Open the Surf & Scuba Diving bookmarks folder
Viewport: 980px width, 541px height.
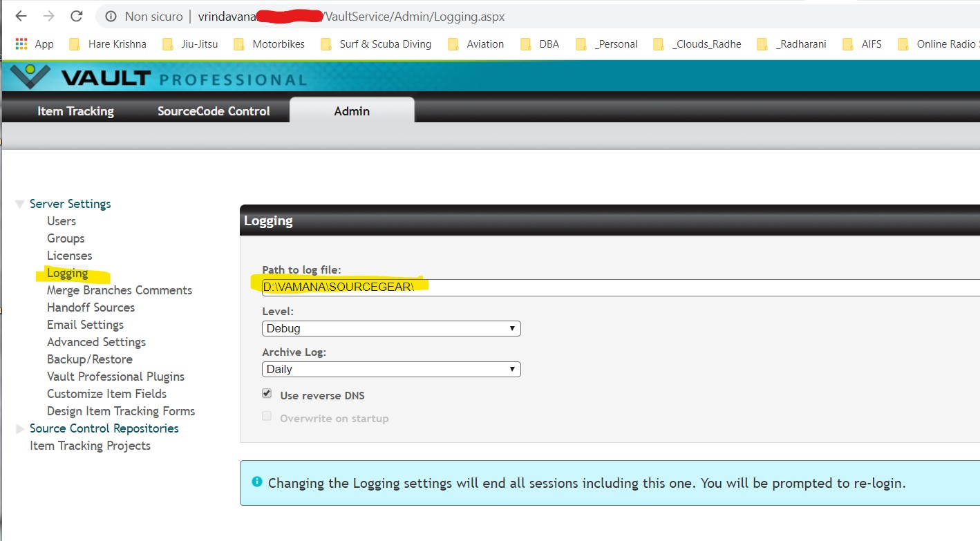coord(377,44)
